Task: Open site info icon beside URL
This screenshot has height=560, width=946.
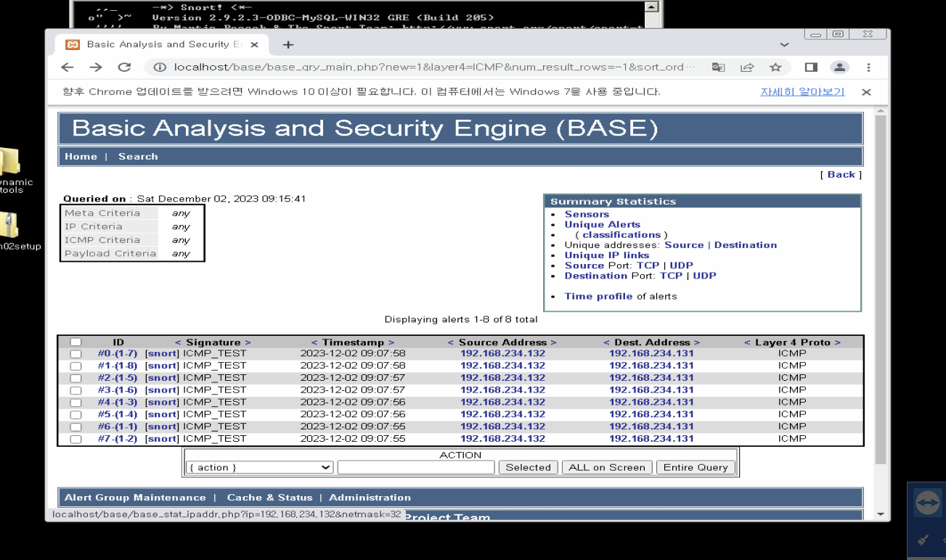Action: [160, 67]
